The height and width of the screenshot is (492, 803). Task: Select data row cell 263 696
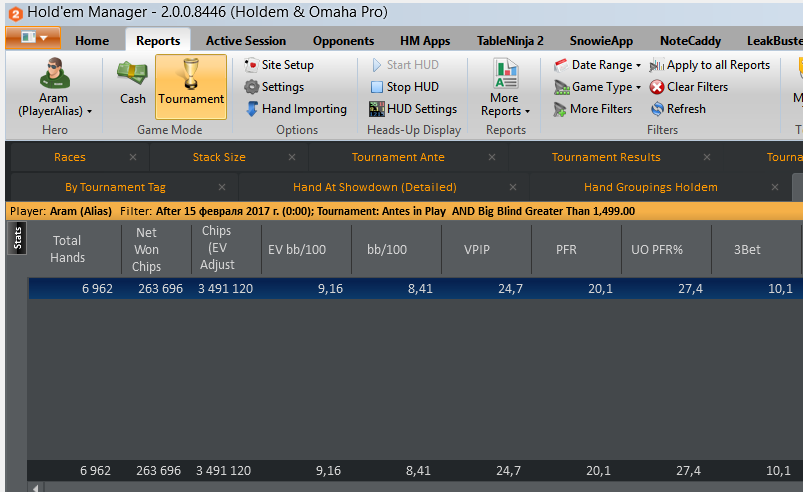tap(160, 289)
